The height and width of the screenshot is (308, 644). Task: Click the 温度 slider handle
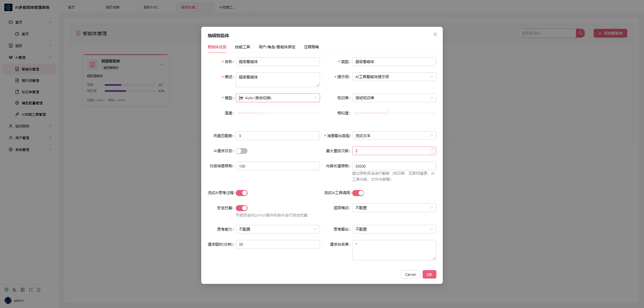pos(264,113)
